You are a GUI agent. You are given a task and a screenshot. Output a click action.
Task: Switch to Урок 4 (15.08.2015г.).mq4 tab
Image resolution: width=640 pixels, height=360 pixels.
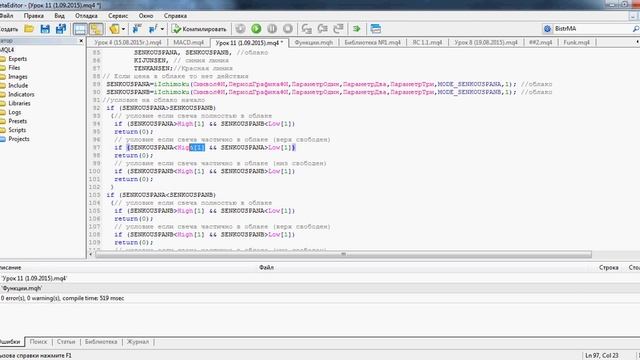(128, 42)
